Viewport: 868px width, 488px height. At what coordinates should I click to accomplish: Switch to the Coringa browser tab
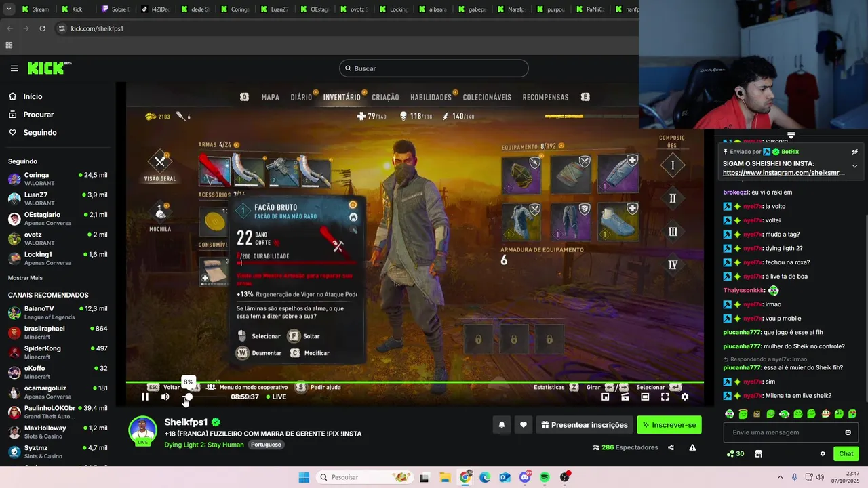point(235,9)
